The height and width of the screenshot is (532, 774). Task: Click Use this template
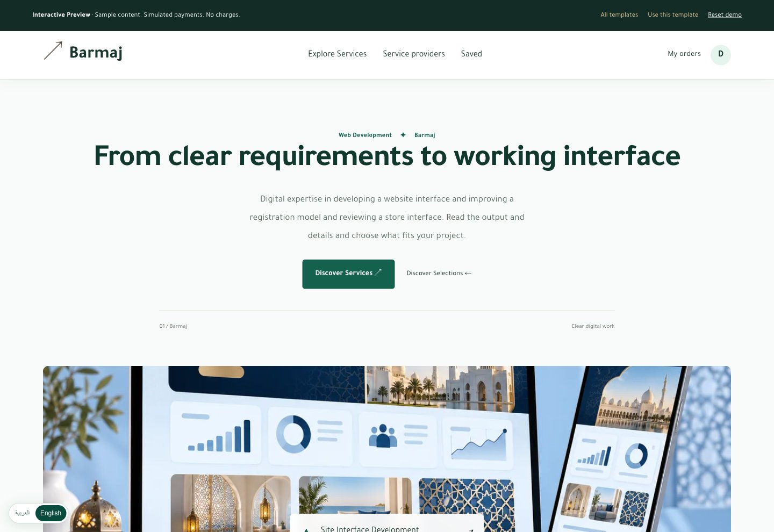(673, 15)
